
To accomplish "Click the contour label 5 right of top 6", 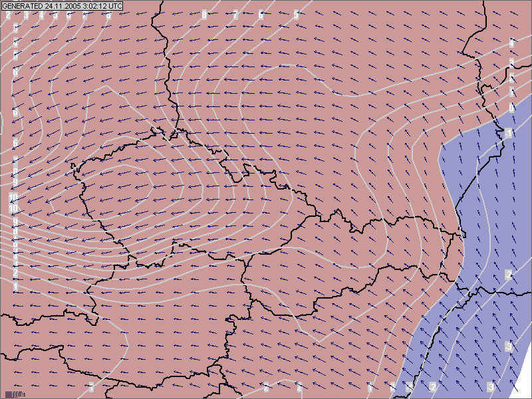I will pyautogui.click(x=296, y=15).
